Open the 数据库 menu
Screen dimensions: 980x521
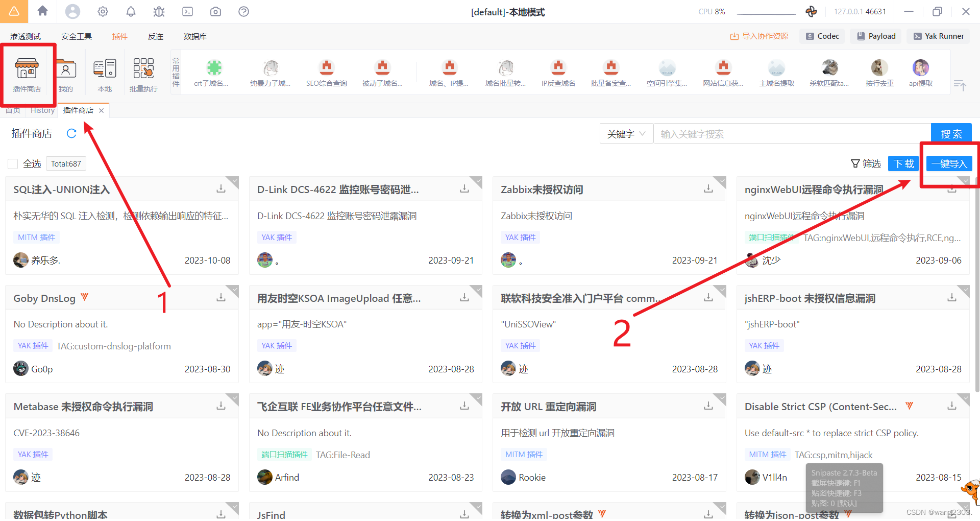(195, 36)
